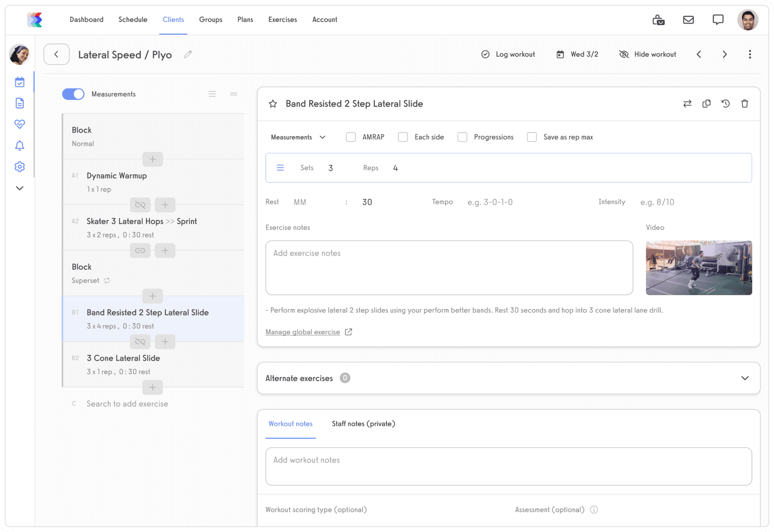Click the three-dot more options menu
This screenshot has width=774, height=532.
click(x=749, y=55)
